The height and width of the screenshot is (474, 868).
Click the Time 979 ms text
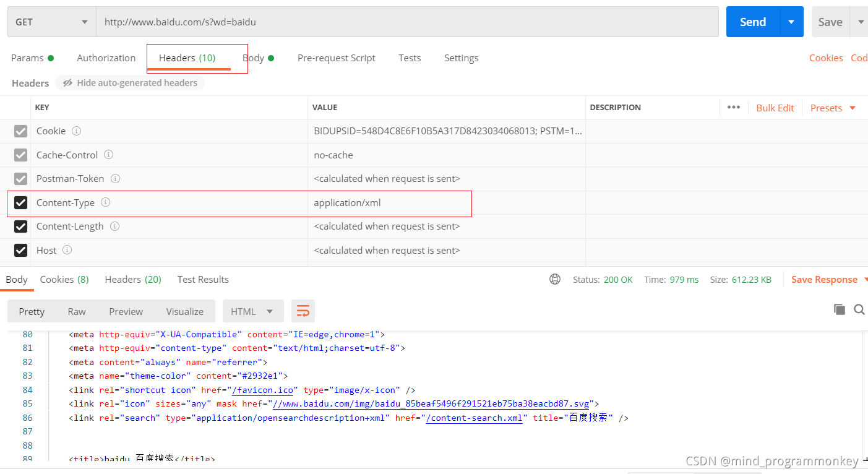tap(671, 280)
